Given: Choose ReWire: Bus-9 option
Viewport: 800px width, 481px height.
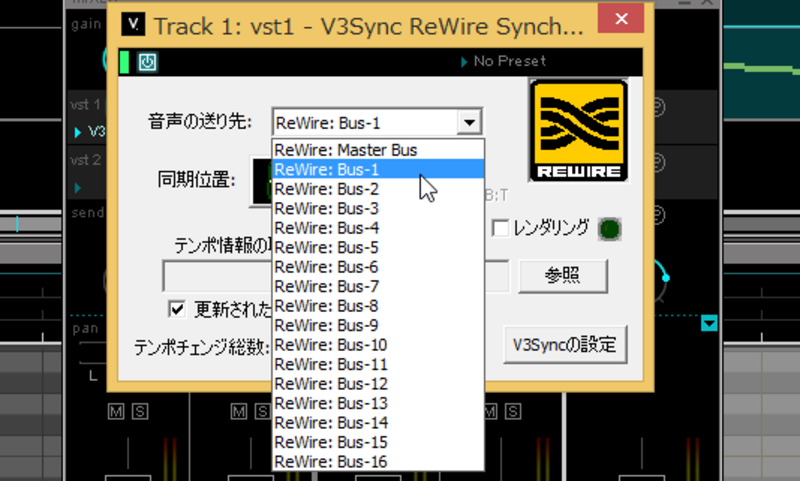Looking at the screenshot, I should coord(378,325).
